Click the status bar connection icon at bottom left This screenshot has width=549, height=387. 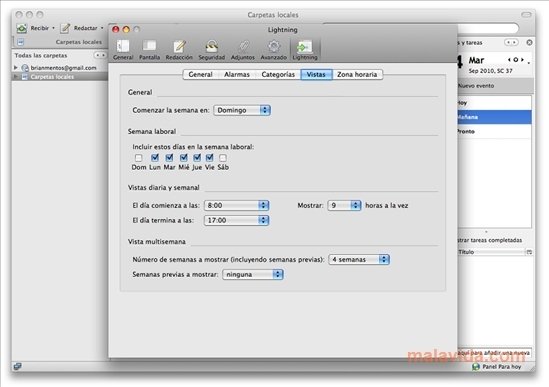18,366
